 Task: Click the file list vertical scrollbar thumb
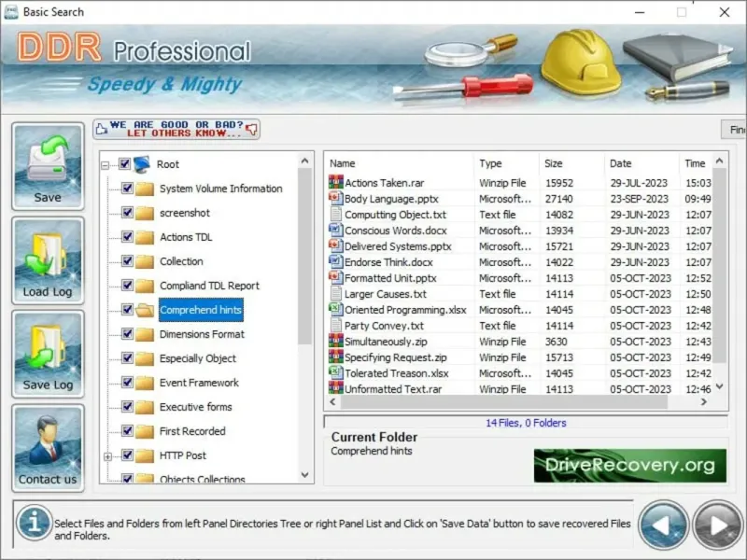point(719,265)
